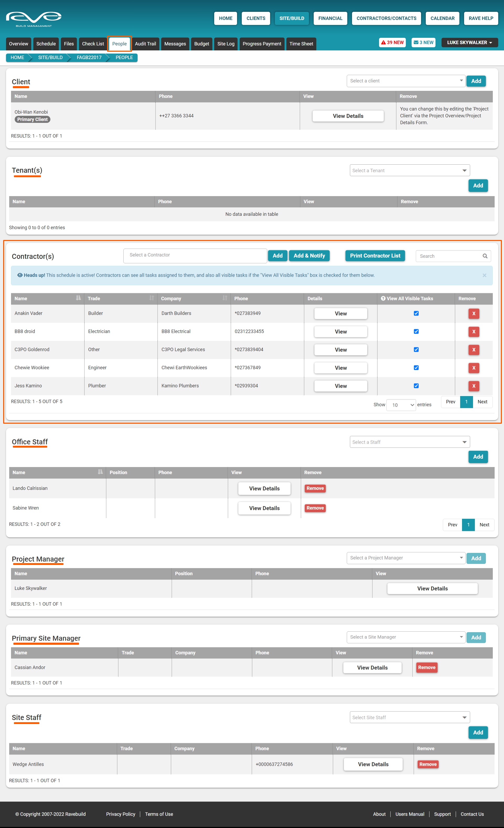Open the Users Manual footer link
The image size is (504, 828).
pos(409,814)
